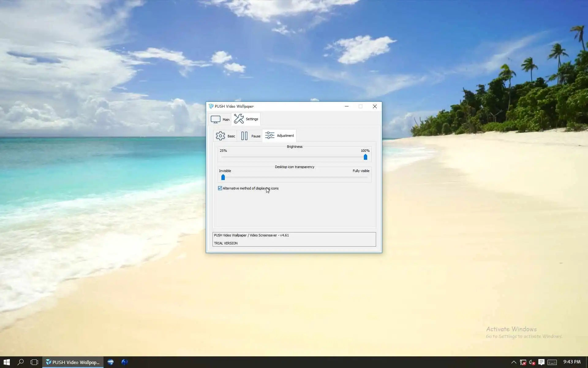Image resolution: width=588 pixels, height=368 pixels.
Task: Select the Adjustment sub-tab
Action: pos(279,136)
